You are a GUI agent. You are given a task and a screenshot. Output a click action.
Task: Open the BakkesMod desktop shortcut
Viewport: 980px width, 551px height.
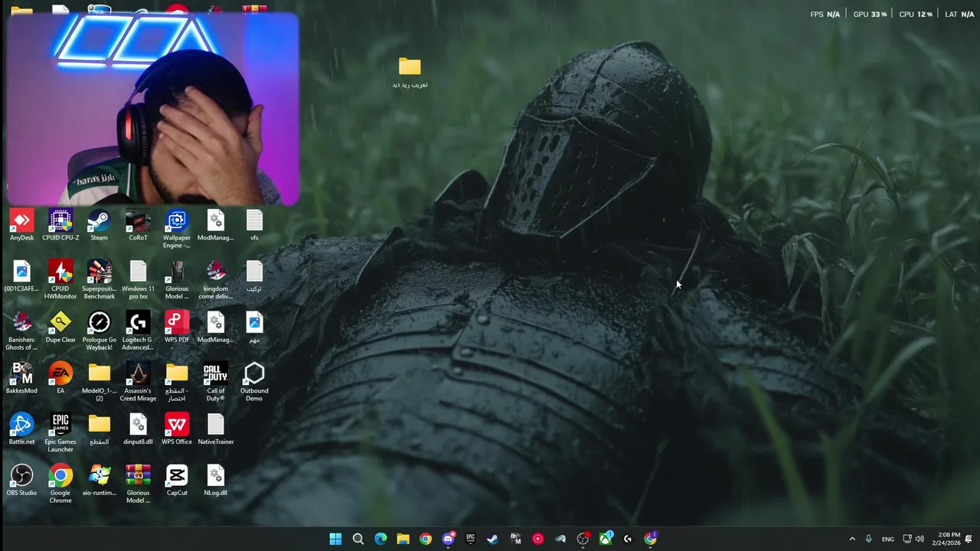(21, 379)
